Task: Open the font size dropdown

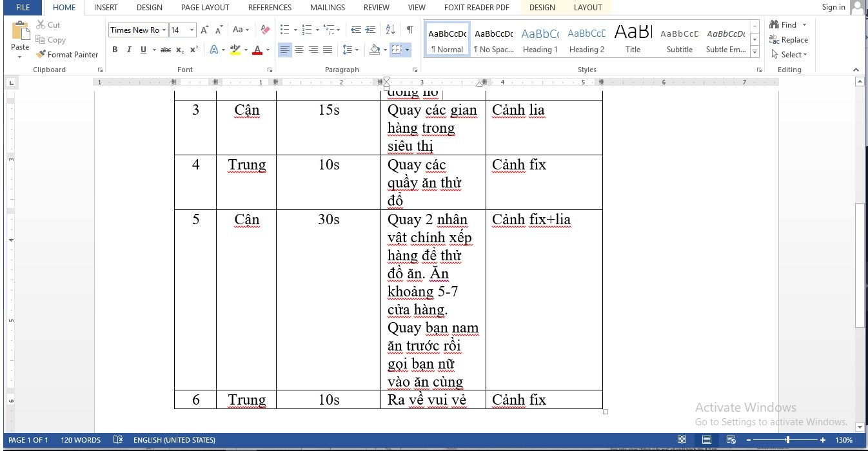Action: point(192,30)
